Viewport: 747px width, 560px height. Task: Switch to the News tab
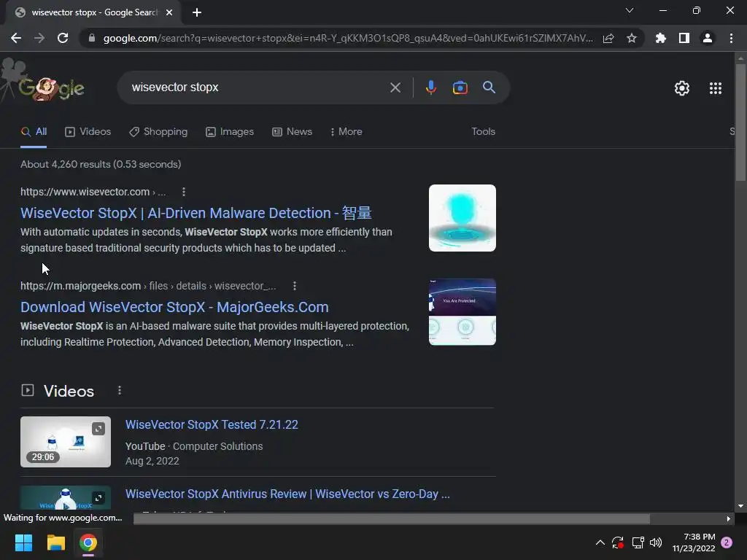292,131
